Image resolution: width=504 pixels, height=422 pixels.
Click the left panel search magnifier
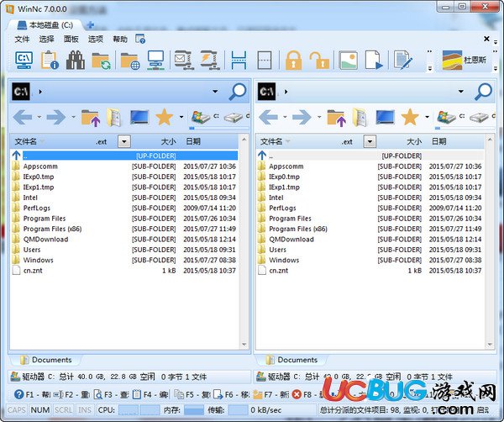(238, 92)
